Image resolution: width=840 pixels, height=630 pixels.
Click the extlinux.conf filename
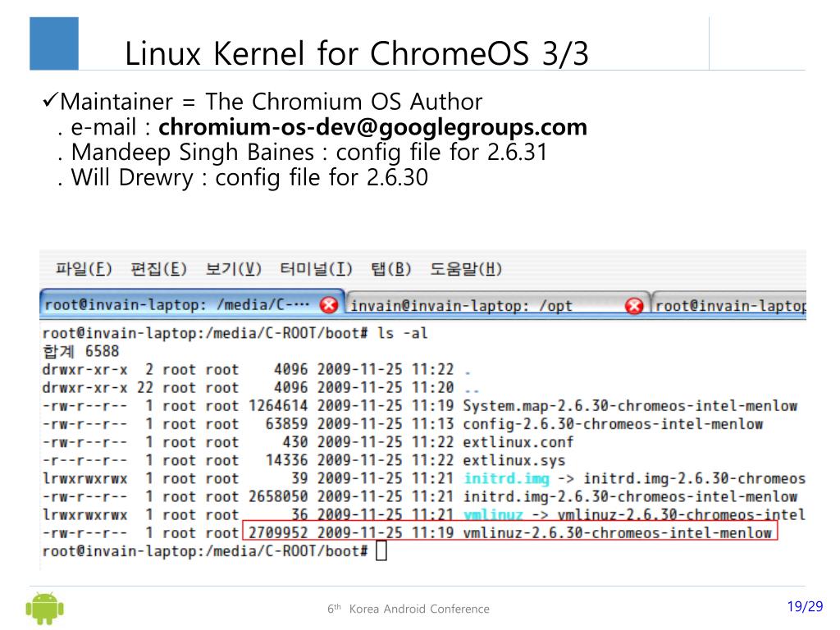(x=518, y=442)
